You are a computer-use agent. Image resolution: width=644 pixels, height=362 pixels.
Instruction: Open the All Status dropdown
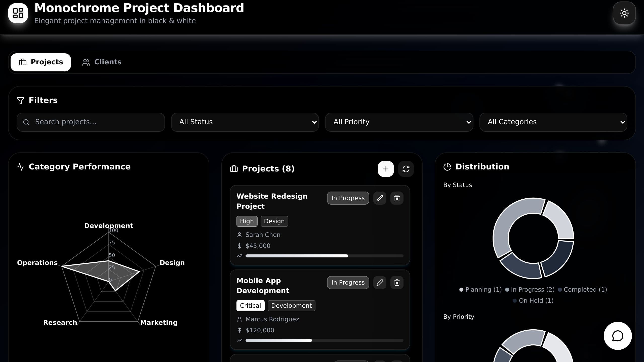click(x=245, y=122)
